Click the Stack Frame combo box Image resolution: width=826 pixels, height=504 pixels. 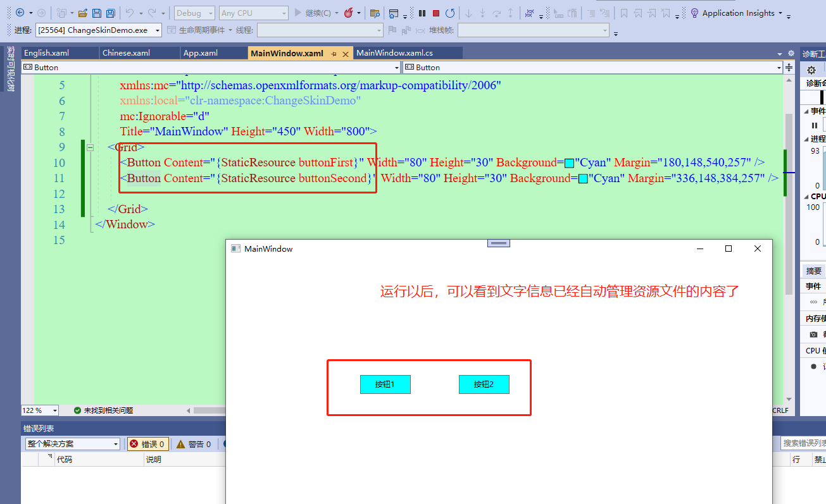[x=534, y=30]
